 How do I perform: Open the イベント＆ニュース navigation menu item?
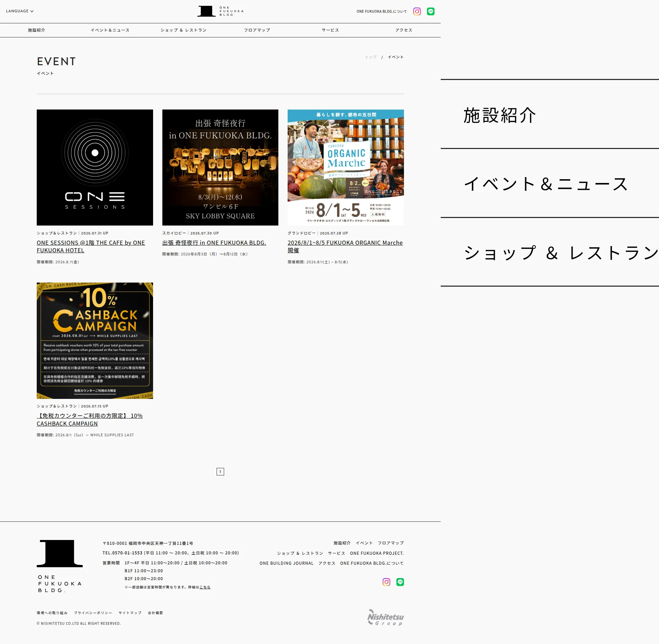pyautogui.click(x=110, y=30)
